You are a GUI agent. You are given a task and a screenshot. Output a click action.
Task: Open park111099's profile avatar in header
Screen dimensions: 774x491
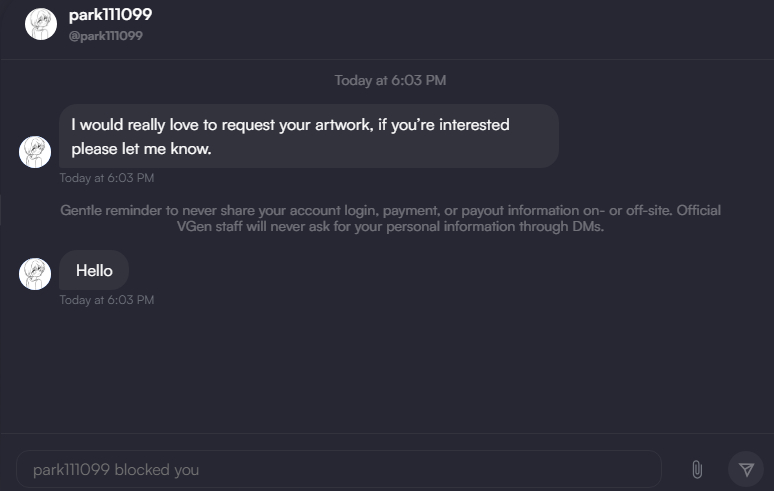point(41,24)
